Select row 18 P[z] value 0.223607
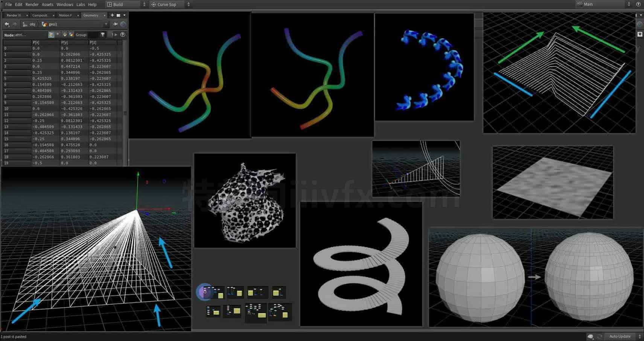 [99, 157]
